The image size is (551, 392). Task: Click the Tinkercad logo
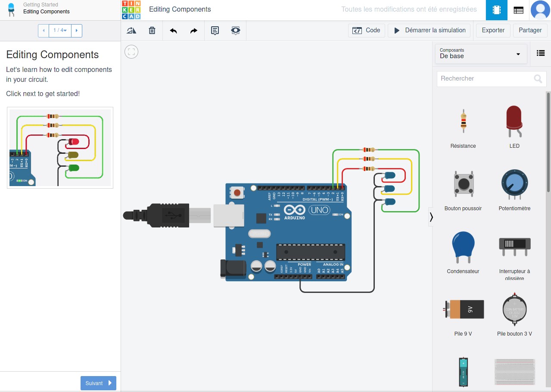pos(131,10)
